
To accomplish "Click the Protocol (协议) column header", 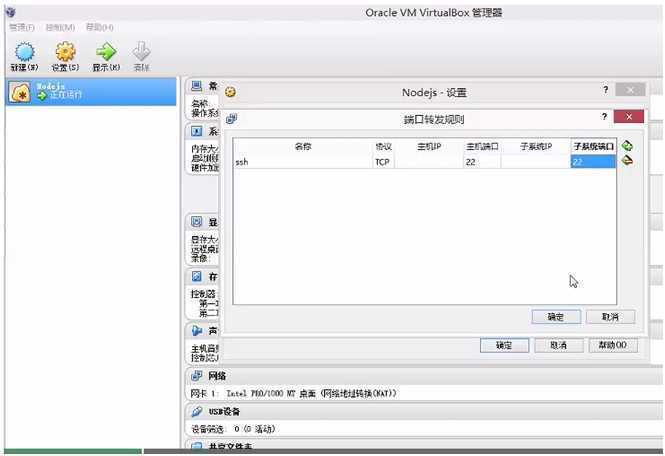I will (383, 146).
